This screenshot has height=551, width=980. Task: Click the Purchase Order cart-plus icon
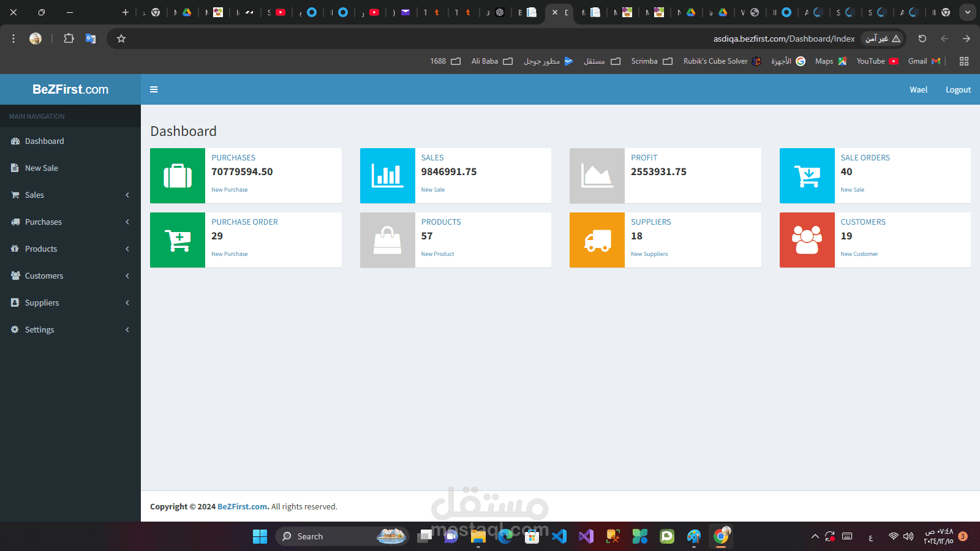tap(178, 240)
